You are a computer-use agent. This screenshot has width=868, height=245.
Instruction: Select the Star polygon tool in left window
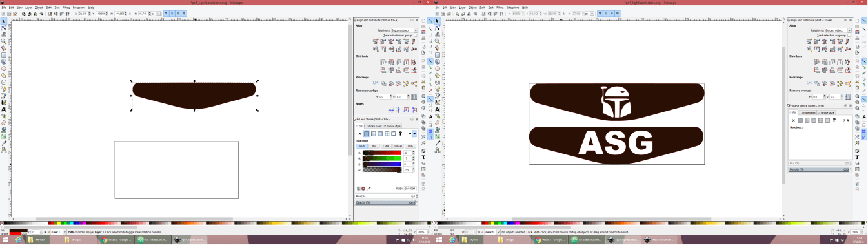tap(4, 76)
